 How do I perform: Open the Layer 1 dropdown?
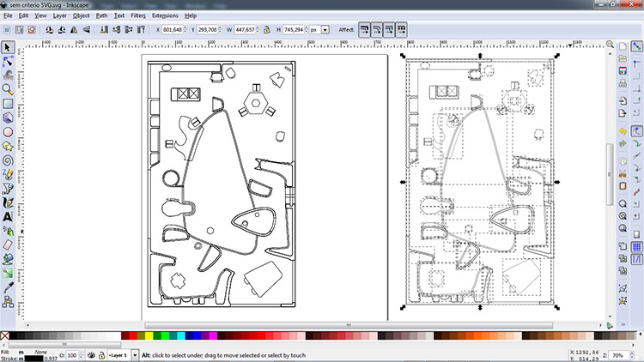pyautogui.click(x=134, y=355)
